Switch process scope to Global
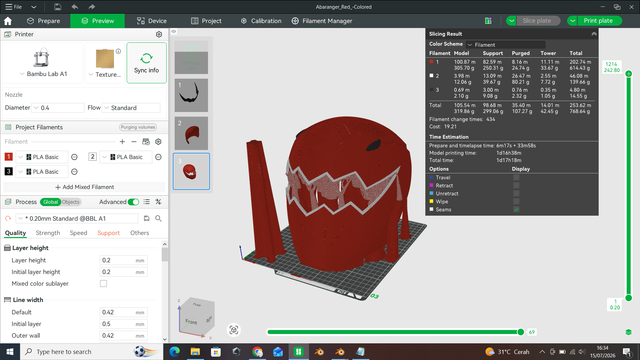The width and height of the screenshot is (640, 360). (x=50, y=202)
